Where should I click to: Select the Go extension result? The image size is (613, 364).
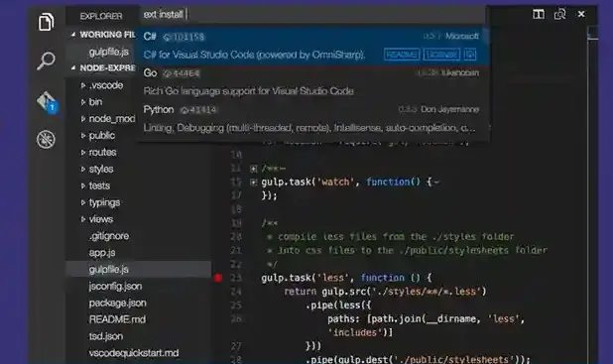pyautogui.click(x=312, y=82)
